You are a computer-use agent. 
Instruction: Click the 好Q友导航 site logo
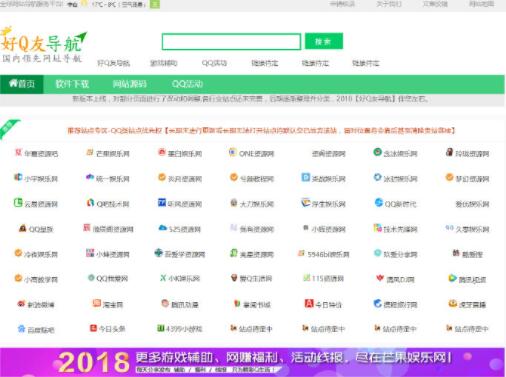pos(43,44)
